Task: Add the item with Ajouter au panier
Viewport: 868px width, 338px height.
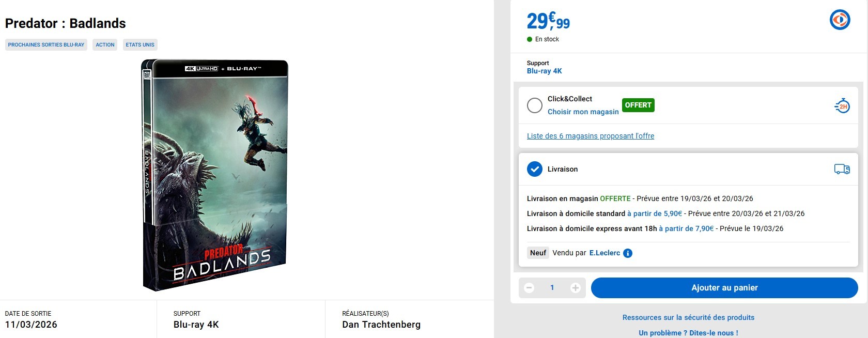Action: 724,288
